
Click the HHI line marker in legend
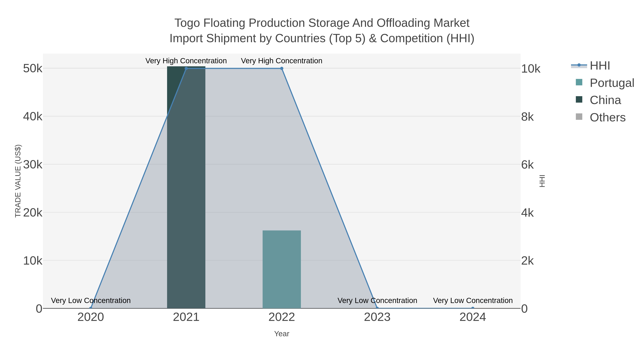click(x=579, y=65)
